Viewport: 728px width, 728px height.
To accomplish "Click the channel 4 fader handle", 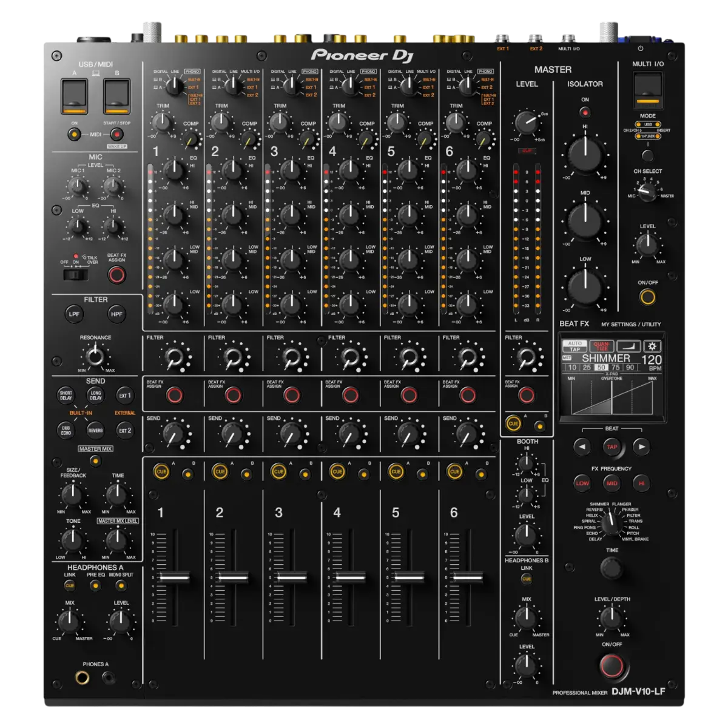I will coord(351,577).
